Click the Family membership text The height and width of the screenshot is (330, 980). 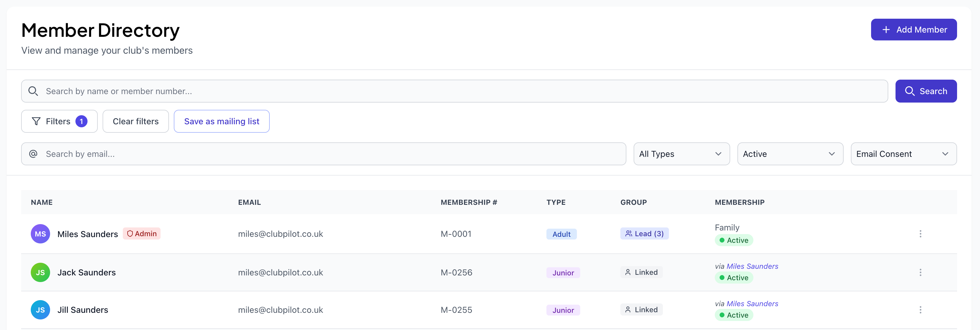(x=727, y=227)
